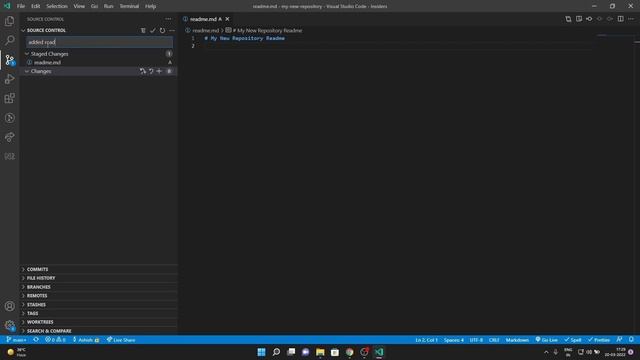Open File Explorer from the taskbar
The height and width of the screenshot is (360, 640).
point(320,352)
